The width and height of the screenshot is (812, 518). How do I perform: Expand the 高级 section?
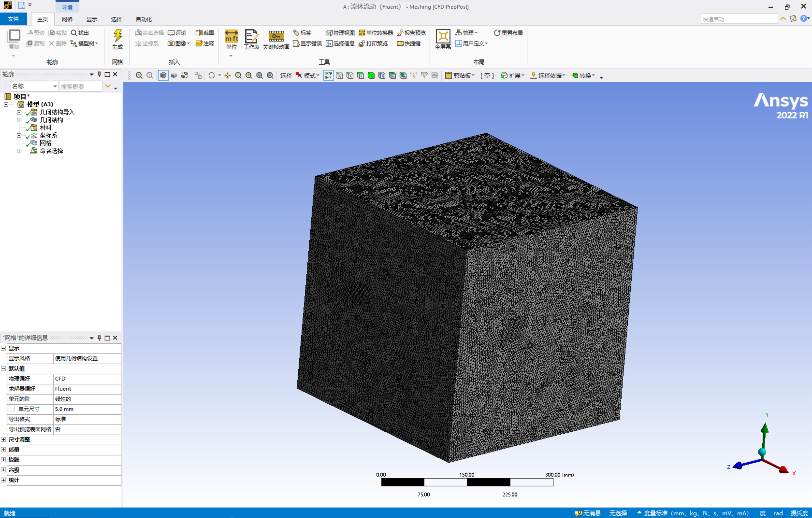coord(3,470)
